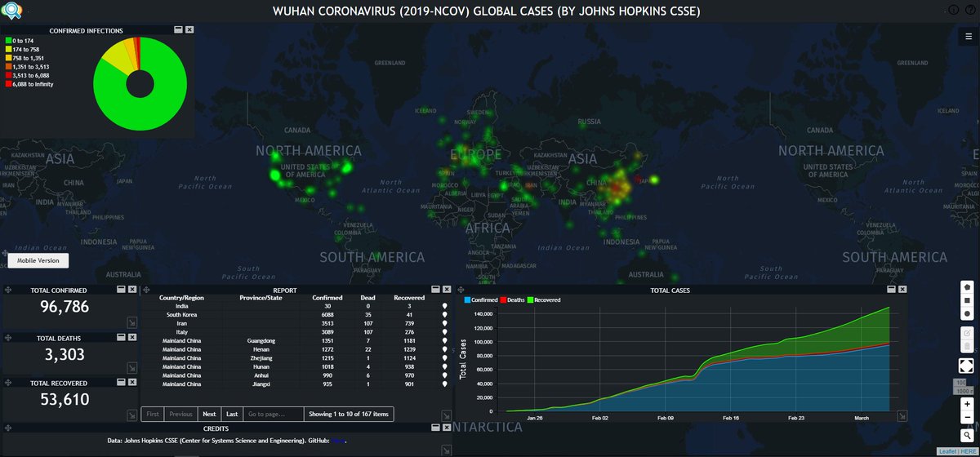Sort by Recovered column header
980x457 pixels.
409,298
